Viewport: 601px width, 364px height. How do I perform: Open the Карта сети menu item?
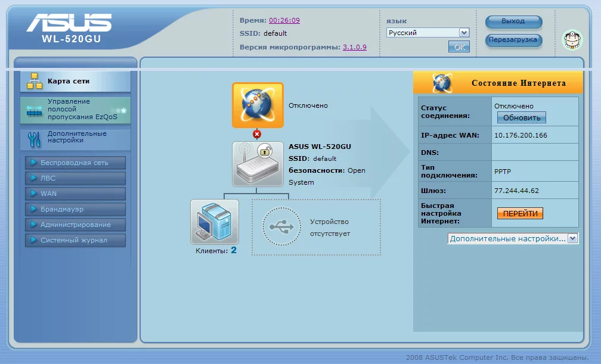(x=75, y=81)
